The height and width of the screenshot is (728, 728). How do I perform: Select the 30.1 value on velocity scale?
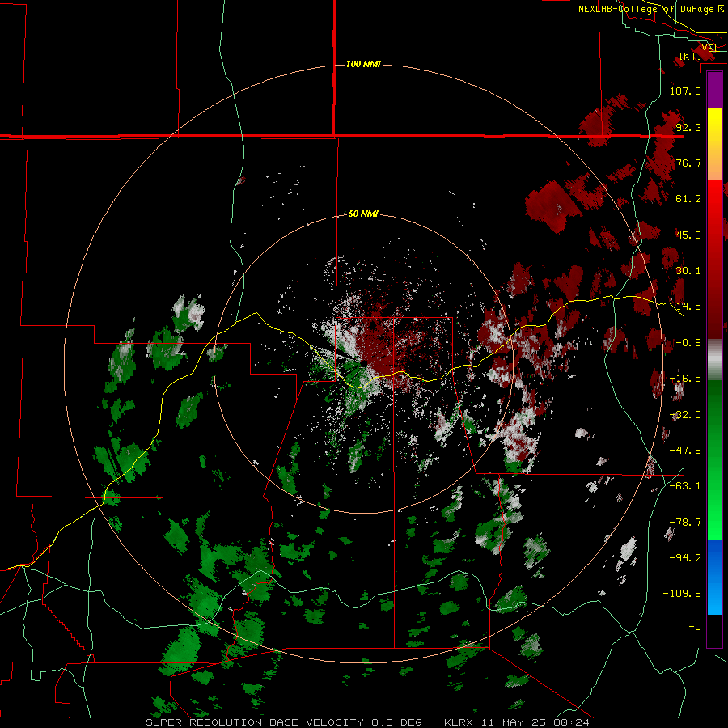(x=688, y=271)
